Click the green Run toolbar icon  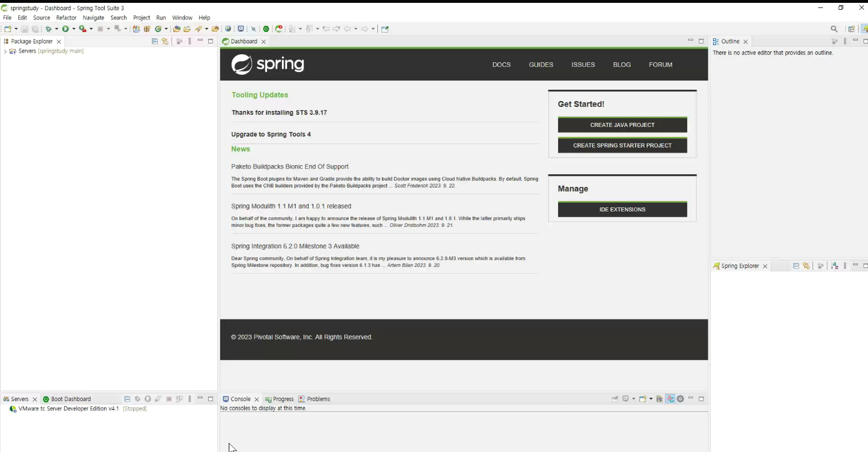pyautogui.click(x=65, y=29)
